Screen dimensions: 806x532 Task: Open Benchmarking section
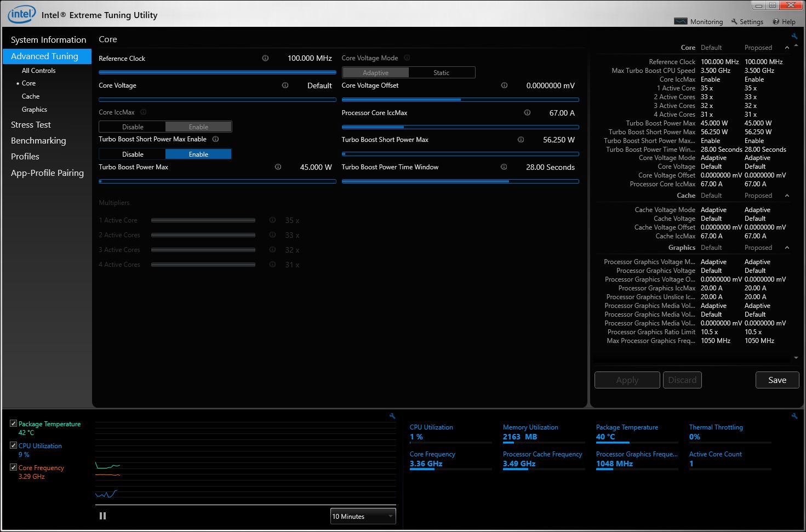pos(38,141)
